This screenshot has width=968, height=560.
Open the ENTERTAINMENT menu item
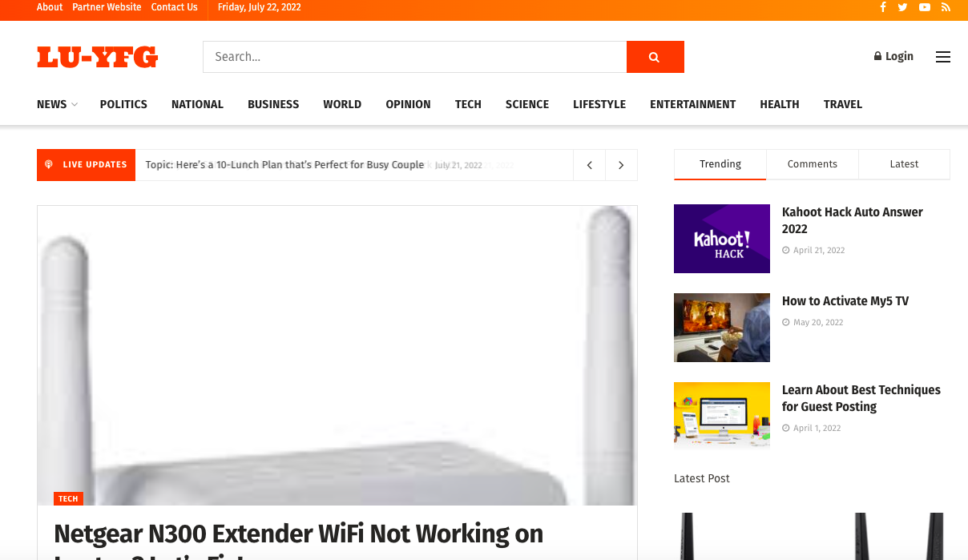pos(692,104)
